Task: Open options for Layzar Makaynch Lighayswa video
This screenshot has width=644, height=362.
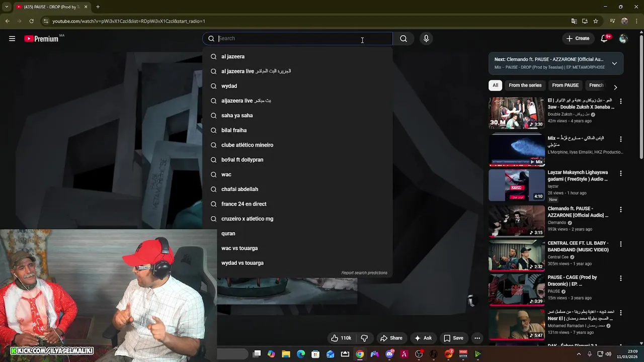Action: pos(620,173)
